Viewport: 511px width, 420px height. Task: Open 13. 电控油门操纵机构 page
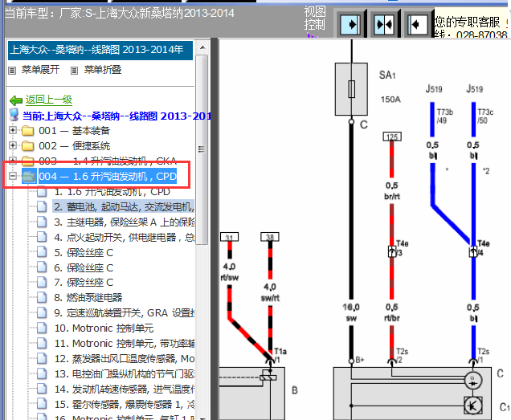tap(125, 373)
